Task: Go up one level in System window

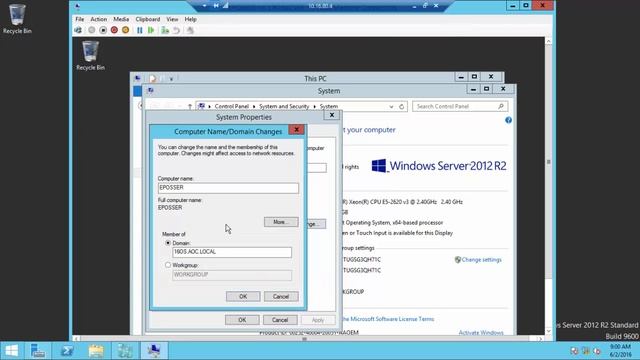Action: 190,107
